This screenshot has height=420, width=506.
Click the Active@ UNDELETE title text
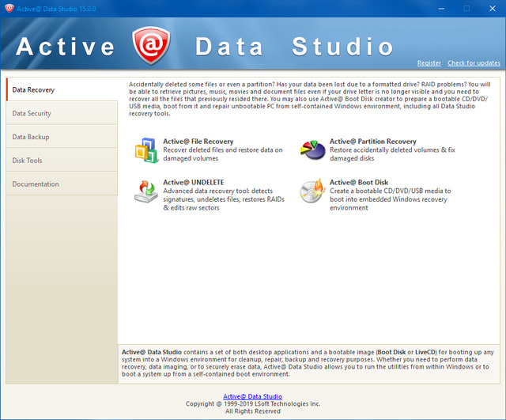(193, 182)
